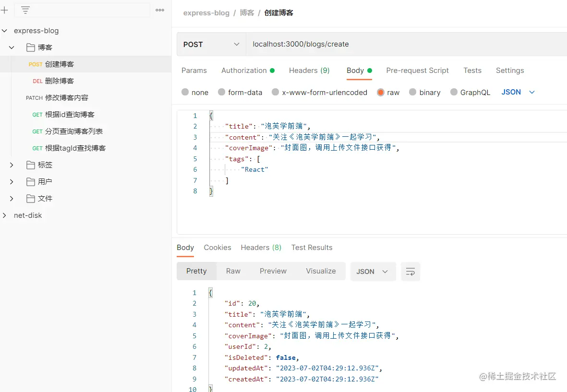This screenshot has width=567, height=392.
Task: Expand the net-disk collection
Action: click(x=4, y=215)
